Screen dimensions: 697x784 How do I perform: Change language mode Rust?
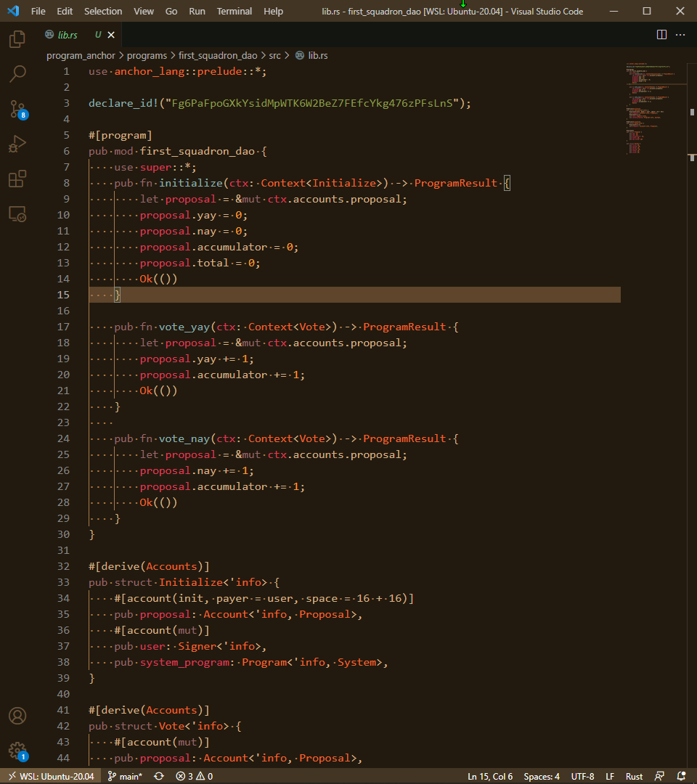(634, 777)
